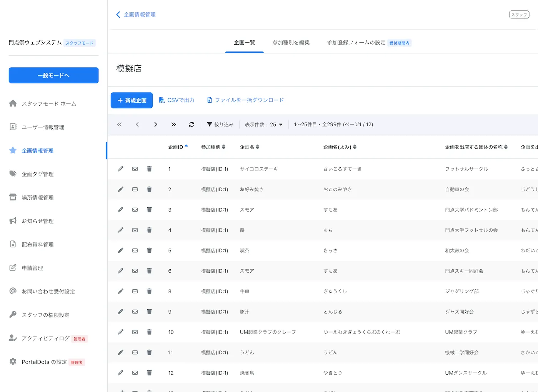Image resolution: width=538 pixels, height=392 pixels.
Task: Open 参加種別を編集 tab
Action: pos(291,43)
